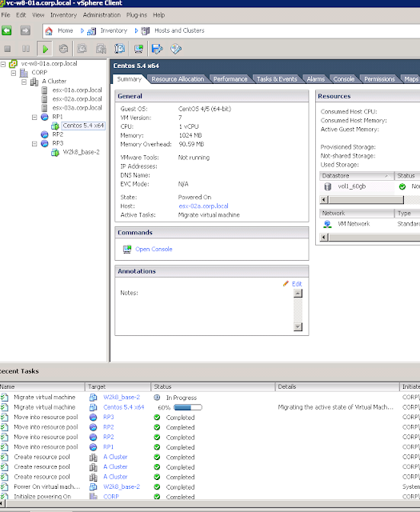The image size is (420, 512).
Task: Click the RP3 target link in Recent Tasks
Action: [x=109, y=417]
